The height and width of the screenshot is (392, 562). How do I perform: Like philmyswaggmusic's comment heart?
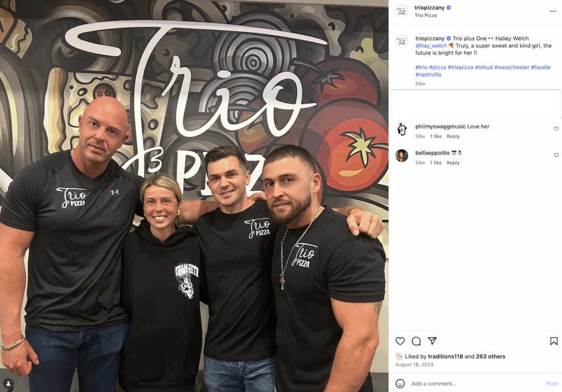coord(557,129)
